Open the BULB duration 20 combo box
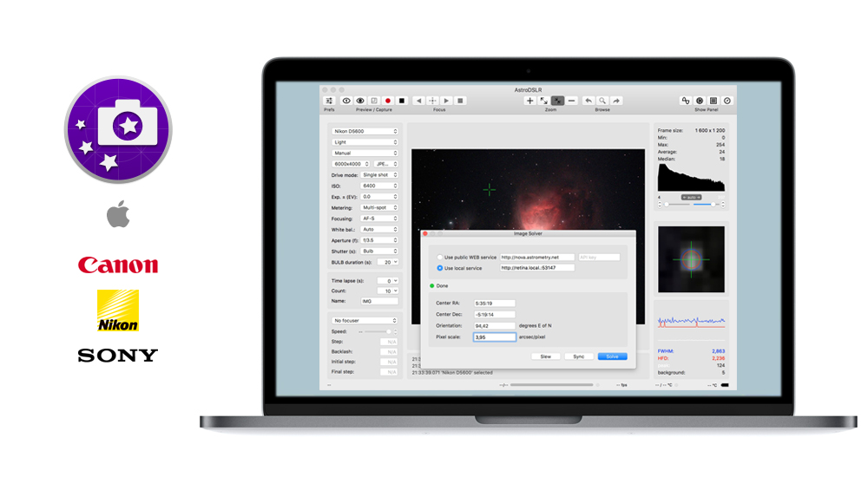The width and height of the screenshot is (868, 490). 387,262
